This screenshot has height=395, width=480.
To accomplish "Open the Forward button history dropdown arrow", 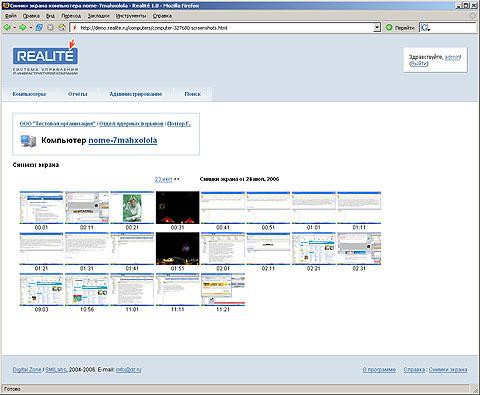I will pyautogui.click(x=31, y=28).
